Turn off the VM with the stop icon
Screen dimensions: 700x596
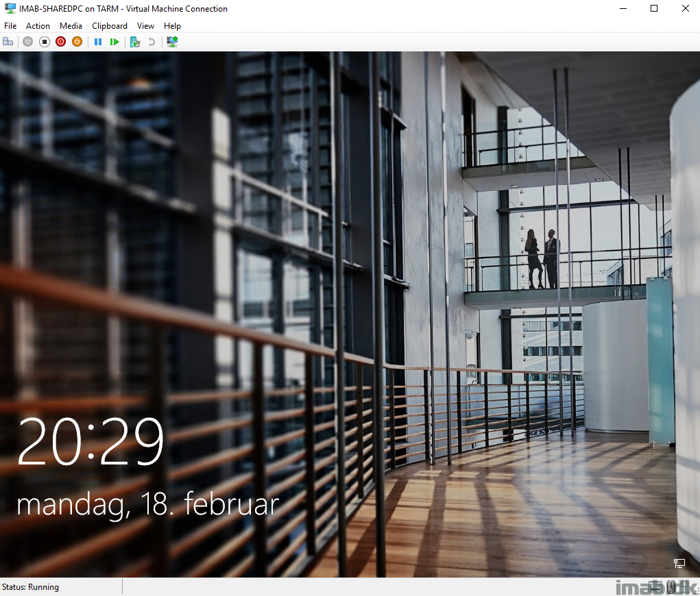pos(44,42)
